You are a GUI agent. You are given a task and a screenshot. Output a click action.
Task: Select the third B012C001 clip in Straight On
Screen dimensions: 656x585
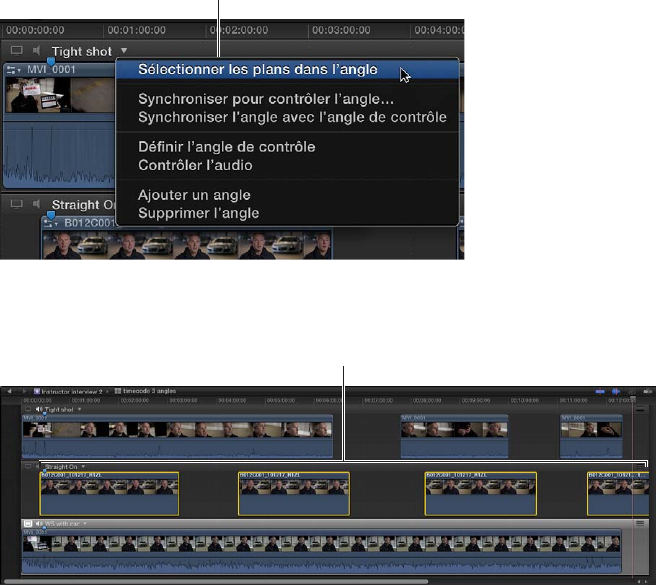pyautogui.click(x=481, y=494)
